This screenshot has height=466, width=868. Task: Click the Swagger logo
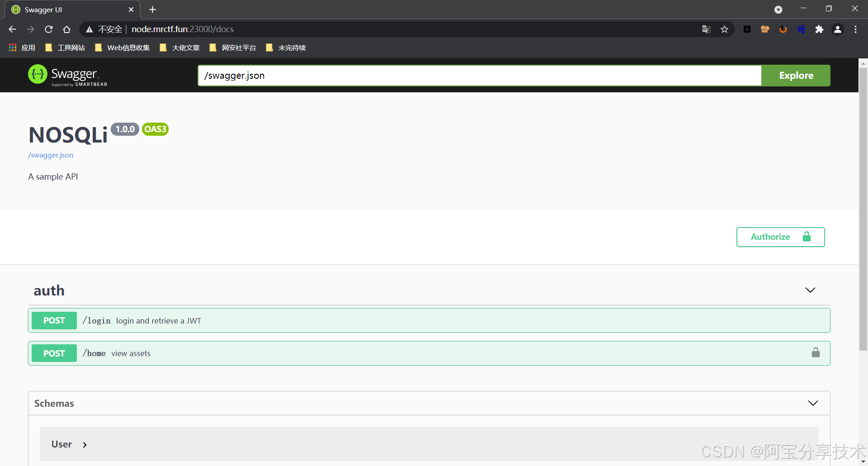(68, 75)
